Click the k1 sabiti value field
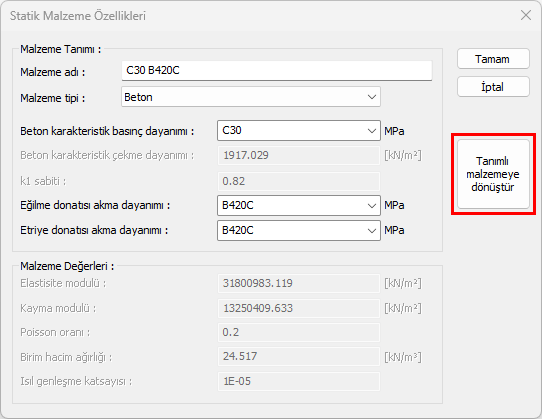542x419 pixels. [x=299, y=181]
